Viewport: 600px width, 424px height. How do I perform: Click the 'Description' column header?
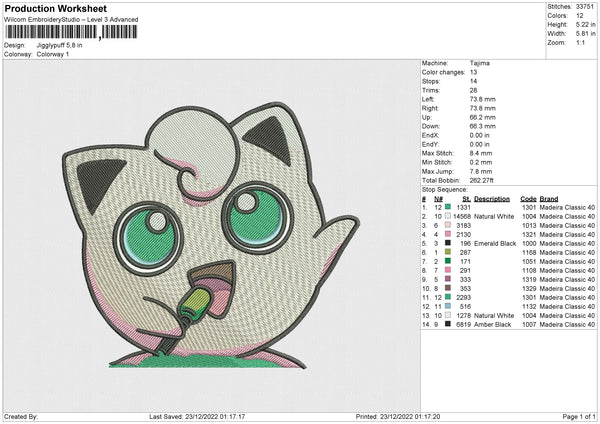[x=492, y=199]
